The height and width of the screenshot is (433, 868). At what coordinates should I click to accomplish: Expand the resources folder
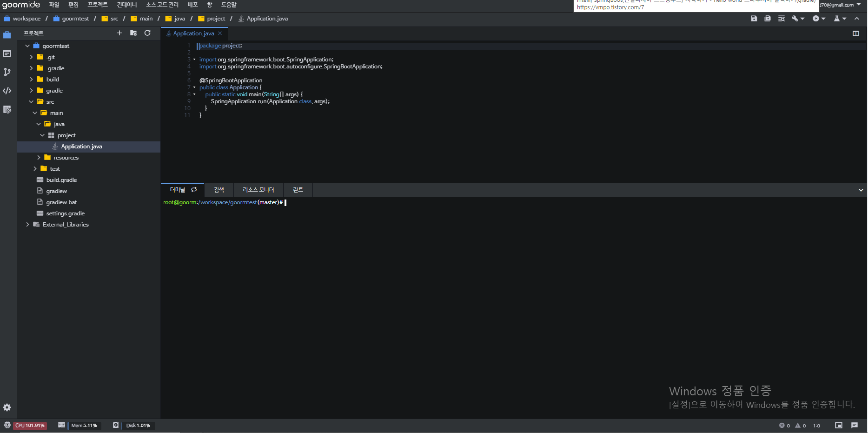[39, 158]
